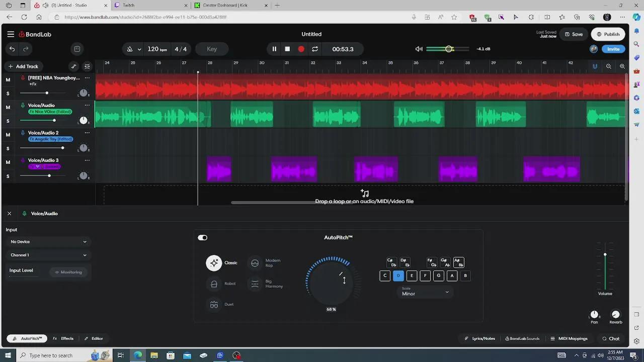Click the undo arrow icon

[12, 49]
